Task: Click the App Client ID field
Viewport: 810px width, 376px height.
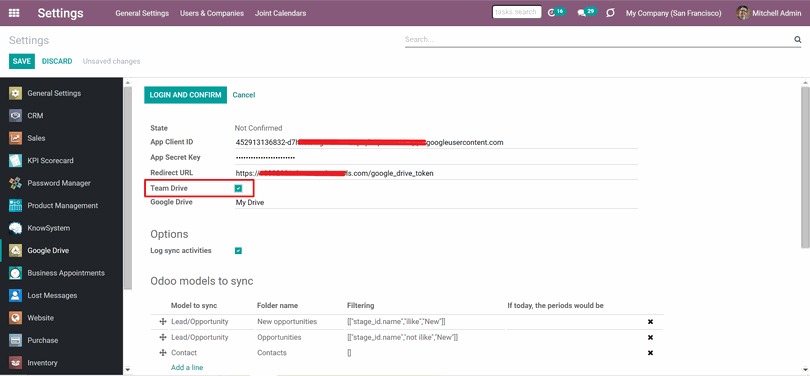Action: [436, 142]
